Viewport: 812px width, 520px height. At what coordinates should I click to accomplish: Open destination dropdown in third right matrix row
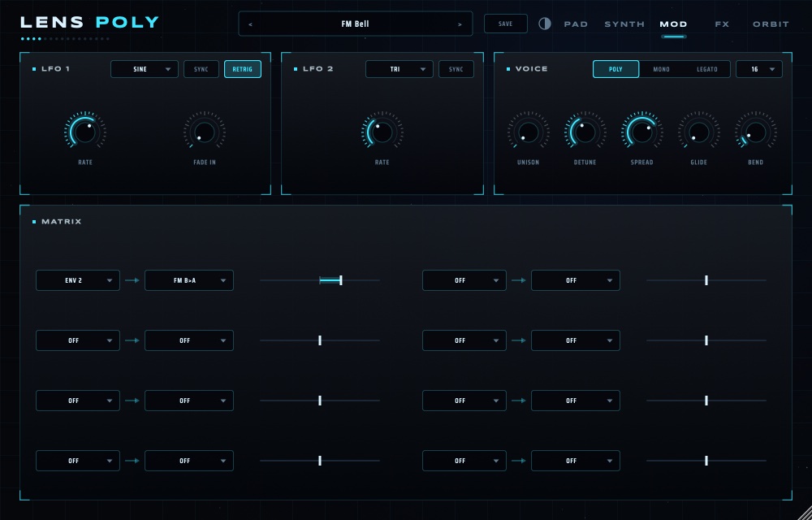coord(576,401)
